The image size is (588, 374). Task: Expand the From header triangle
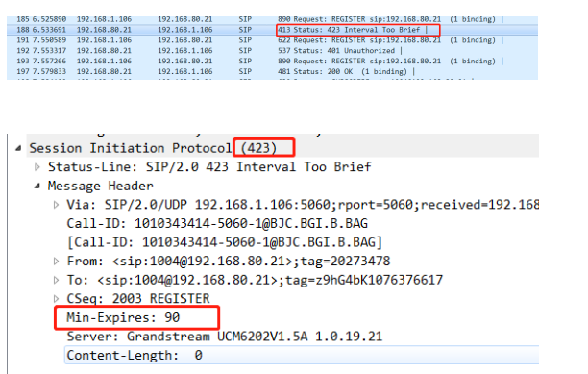coord(56,262)
